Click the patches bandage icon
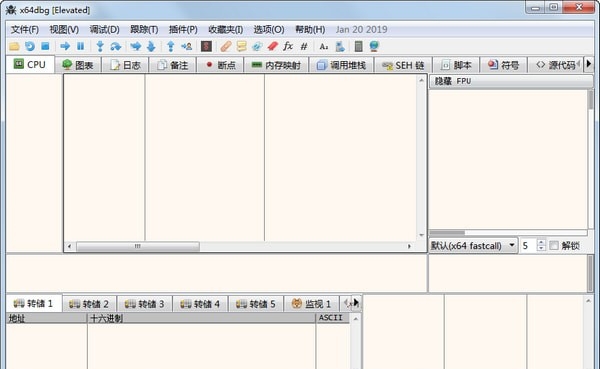 [226, 47]
